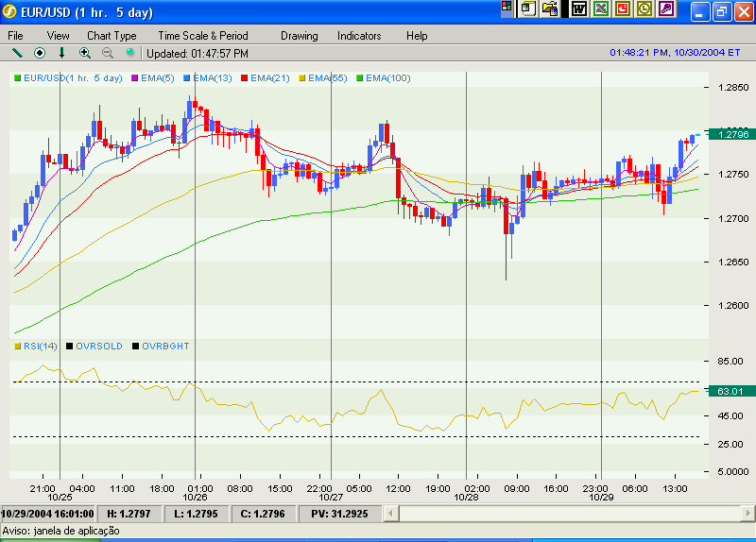
Task: Open the File menu
Action: pyautogui.click(x=16, y=36)
